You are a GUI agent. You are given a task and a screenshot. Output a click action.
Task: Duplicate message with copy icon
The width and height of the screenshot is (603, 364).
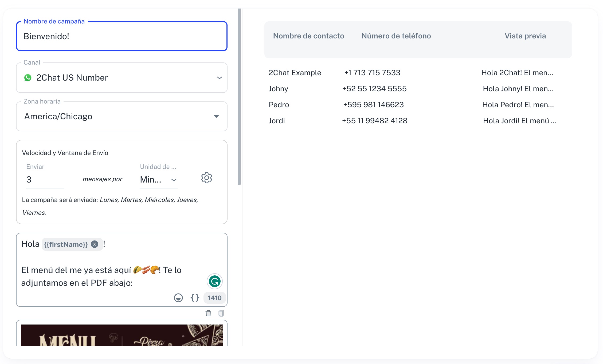point(221,313)
